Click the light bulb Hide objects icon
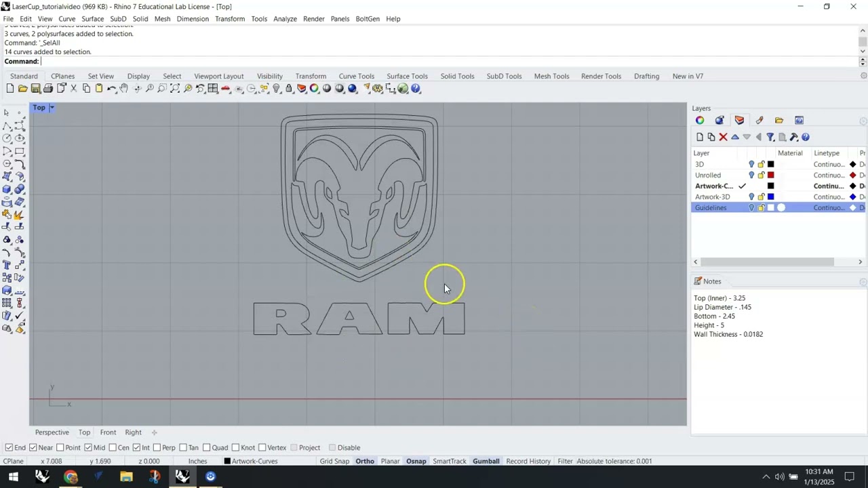Image resolution: width=868 pixels, height=488 pixels. (x=277, y=89)
